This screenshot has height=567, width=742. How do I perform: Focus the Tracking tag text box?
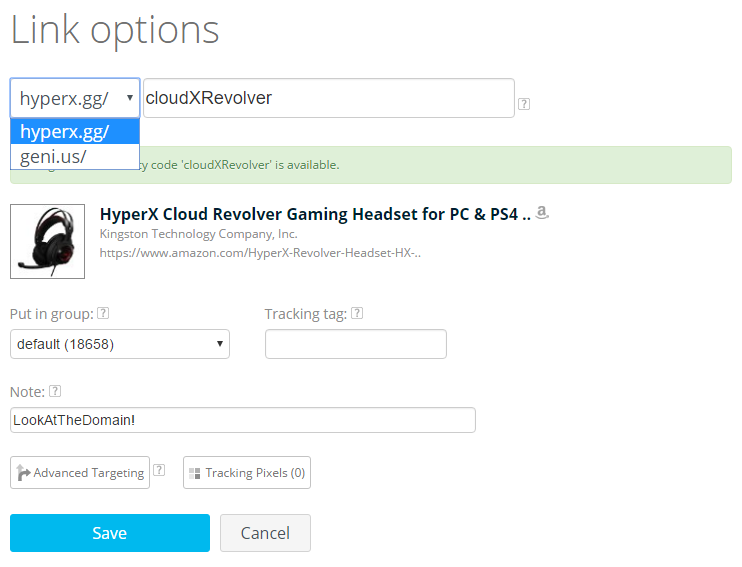pyautogui.click(x=355, y=344)
